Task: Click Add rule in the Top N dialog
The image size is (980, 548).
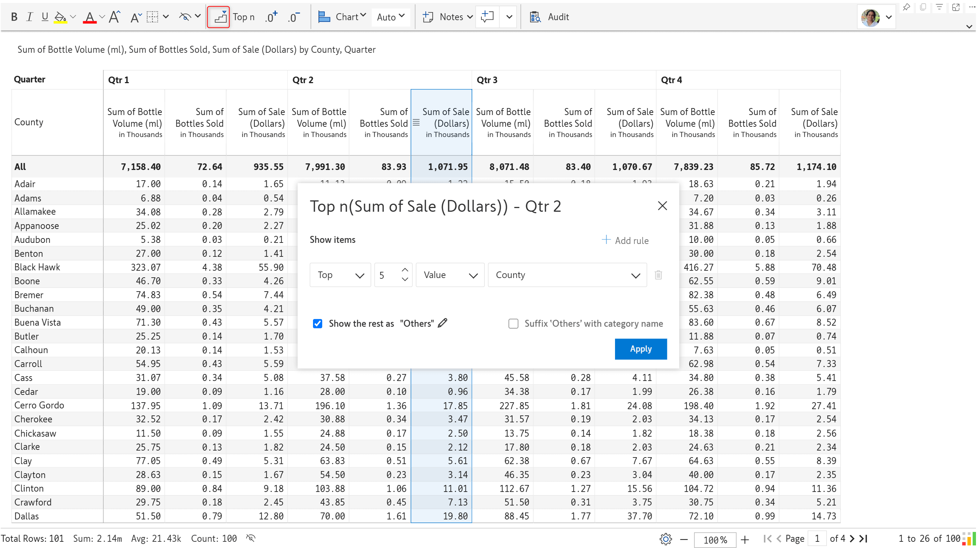Action: coord(625,240)
